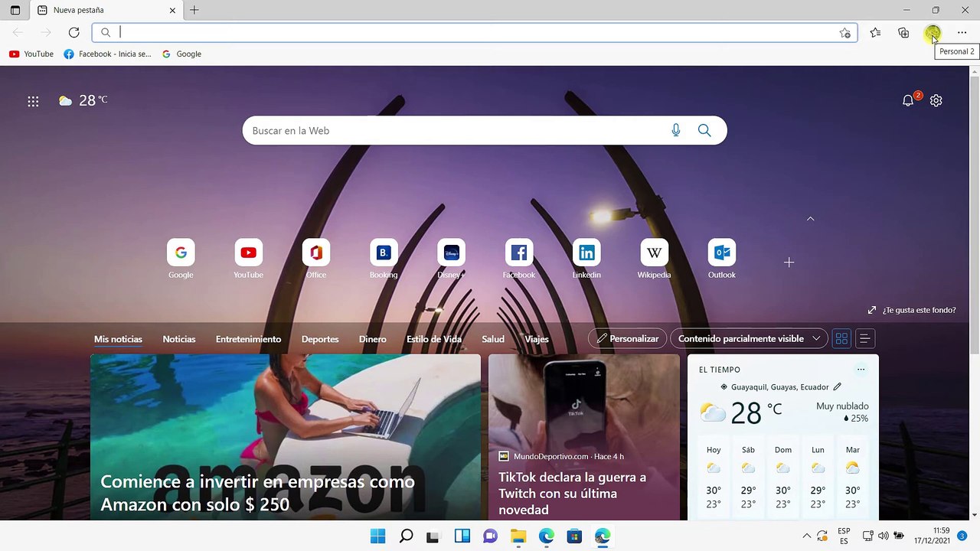This screenshot has height=551, width=980.
Task: Open Contenido parcialmente visible dropdown
Action: (749, 338)
